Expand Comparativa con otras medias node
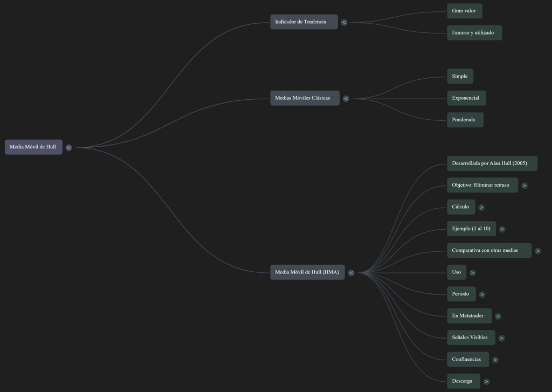 pos(537,251)
